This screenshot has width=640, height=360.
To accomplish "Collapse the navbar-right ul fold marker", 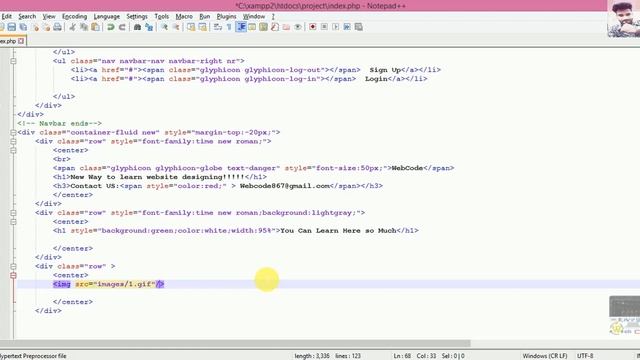I will (x=13, y=61).
